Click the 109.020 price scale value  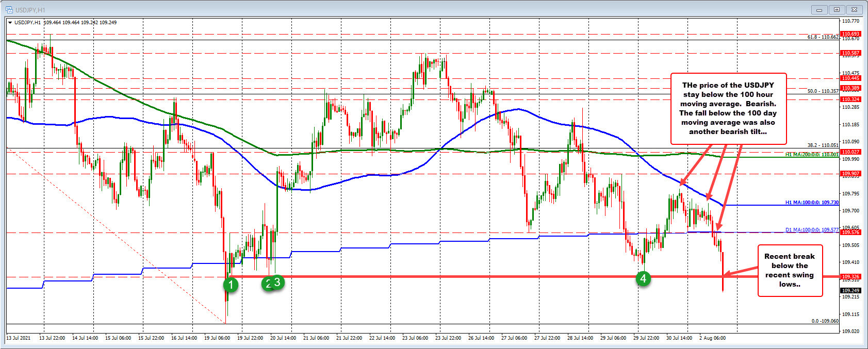click(850, 331)
